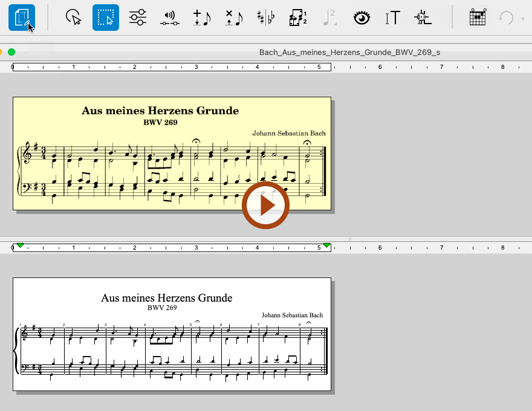Viewport: 532px width, 411px height.
Task: Click "BWV 269" subtitle in the scanned page
Action: (x=160, y=123)
